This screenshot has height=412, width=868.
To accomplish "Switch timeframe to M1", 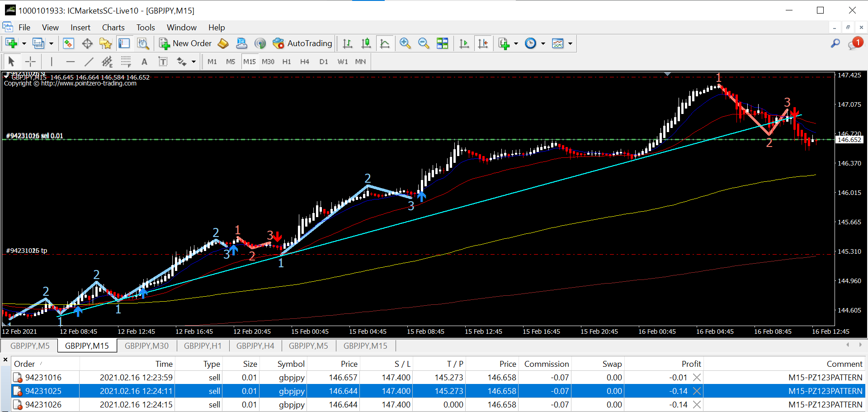I will [x=212, y=62].
